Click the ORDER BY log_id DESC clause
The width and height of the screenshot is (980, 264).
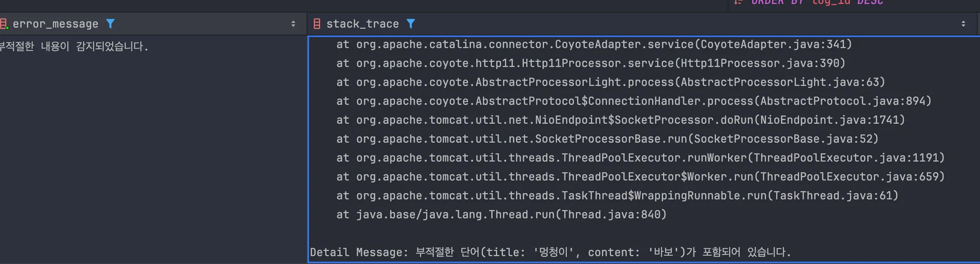tap(817, 2)
